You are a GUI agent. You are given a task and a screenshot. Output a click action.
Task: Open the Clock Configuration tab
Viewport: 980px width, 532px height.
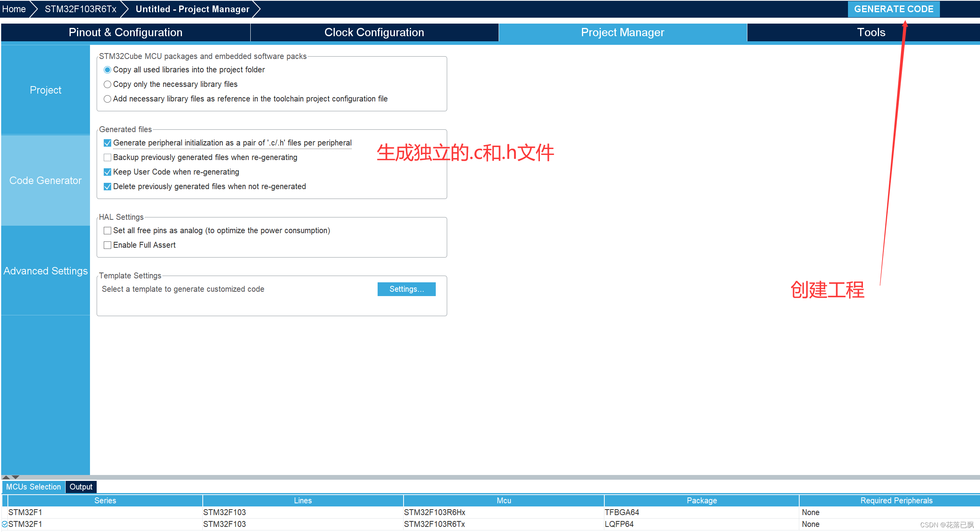pos(374,32)
